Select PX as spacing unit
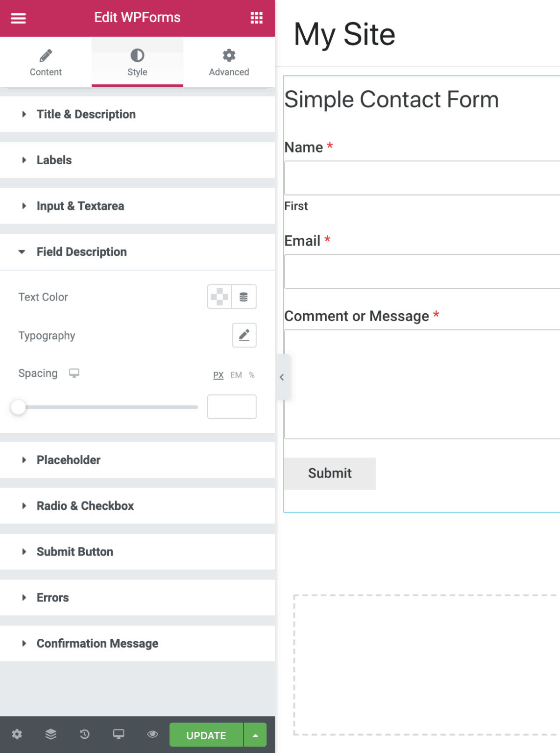560x753 pixels. 219,375
